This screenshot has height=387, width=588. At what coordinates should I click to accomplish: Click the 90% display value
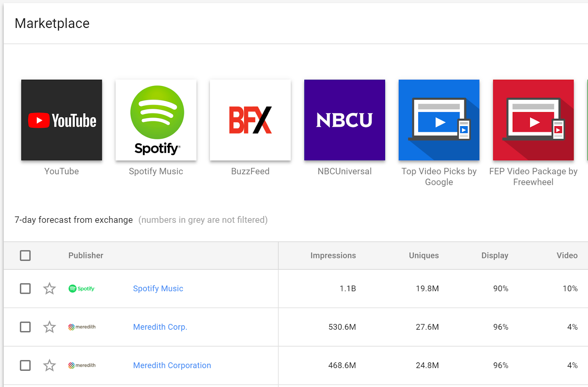tap(501, 289)
